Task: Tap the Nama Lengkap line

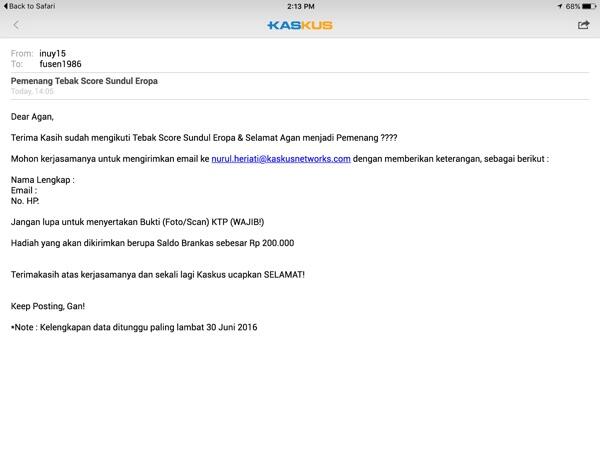Action: [x=42, y=180]
